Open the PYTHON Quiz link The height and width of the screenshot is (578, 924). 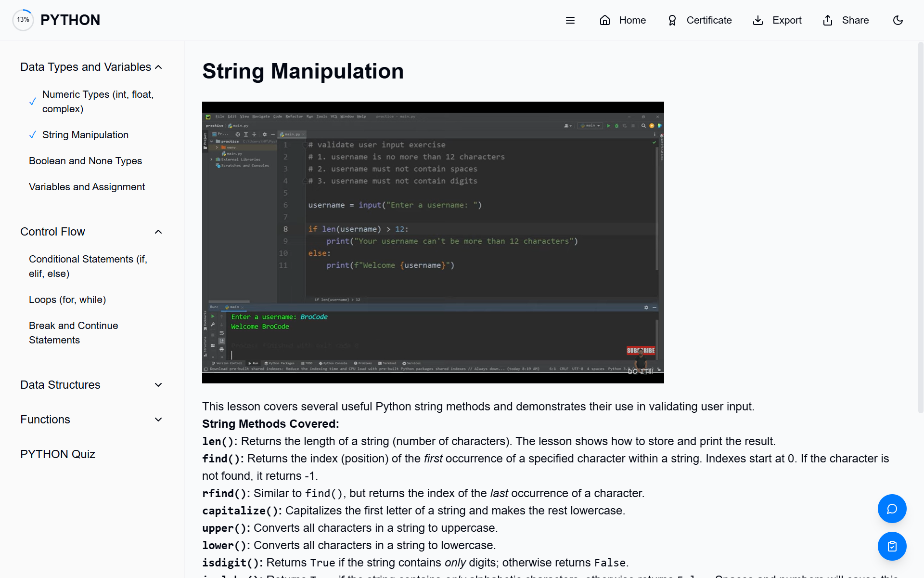coord(58,454)
